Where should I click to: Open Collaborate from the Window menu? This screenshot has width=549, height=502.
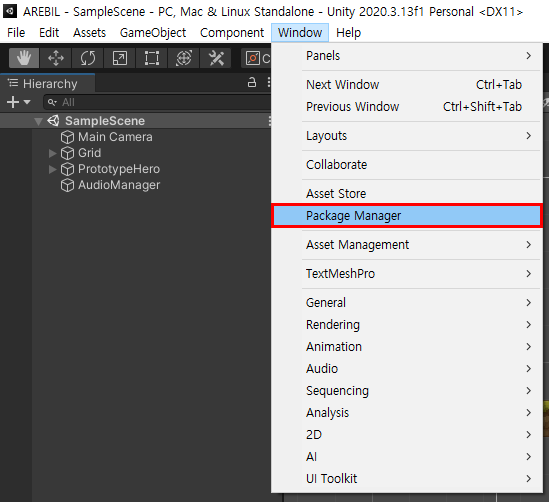tap(407, 165)
